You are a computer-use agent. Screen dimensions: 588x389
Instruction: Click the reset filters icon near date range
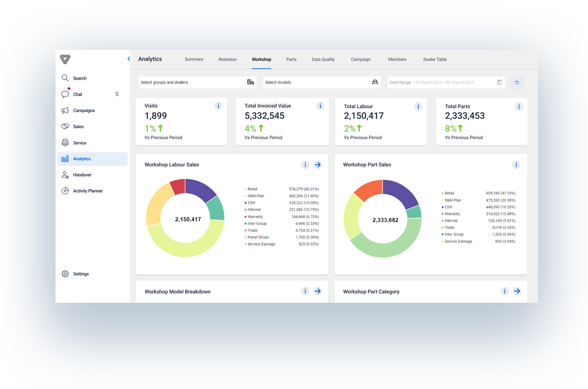[x=517, y=82]
